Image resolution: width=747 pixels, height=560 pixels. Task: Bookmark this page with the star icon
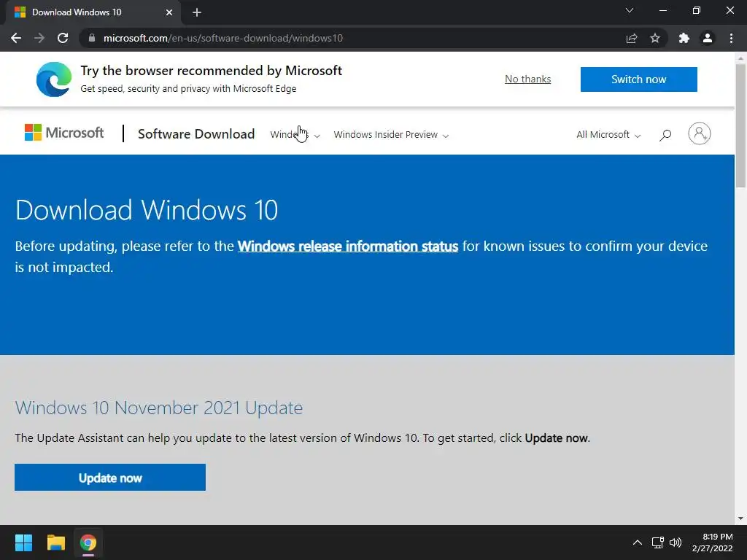pos(655,38)
